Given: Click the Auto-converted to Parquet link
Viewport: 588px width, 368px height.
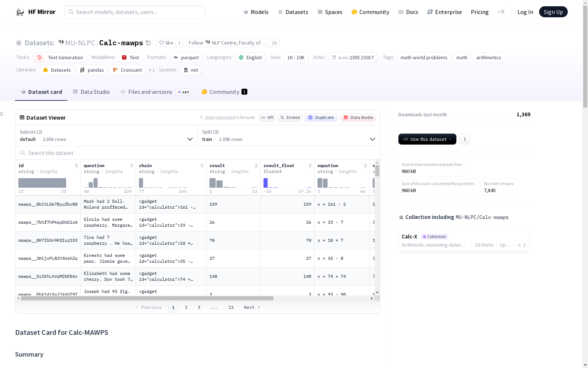Looking at the screenshot, I should (230, 117).
